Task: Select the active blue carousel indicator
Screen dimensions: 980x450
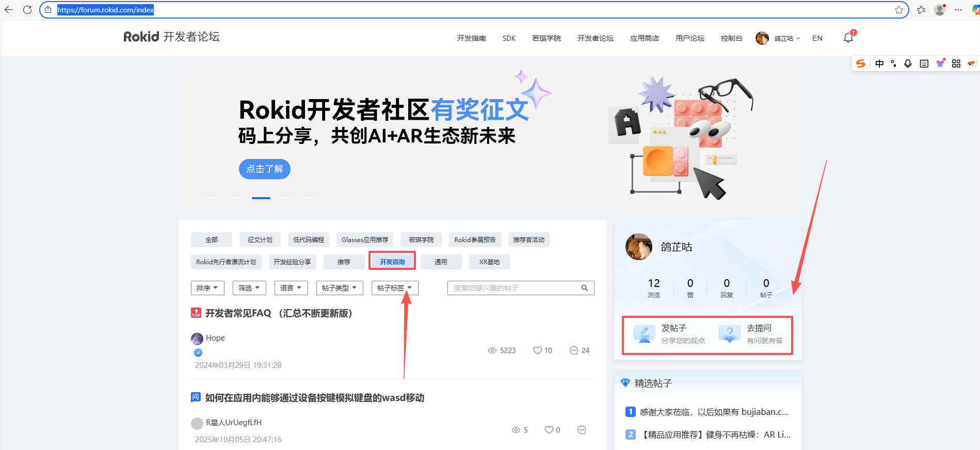Action: pyautogui.click(x=261, y=198)
